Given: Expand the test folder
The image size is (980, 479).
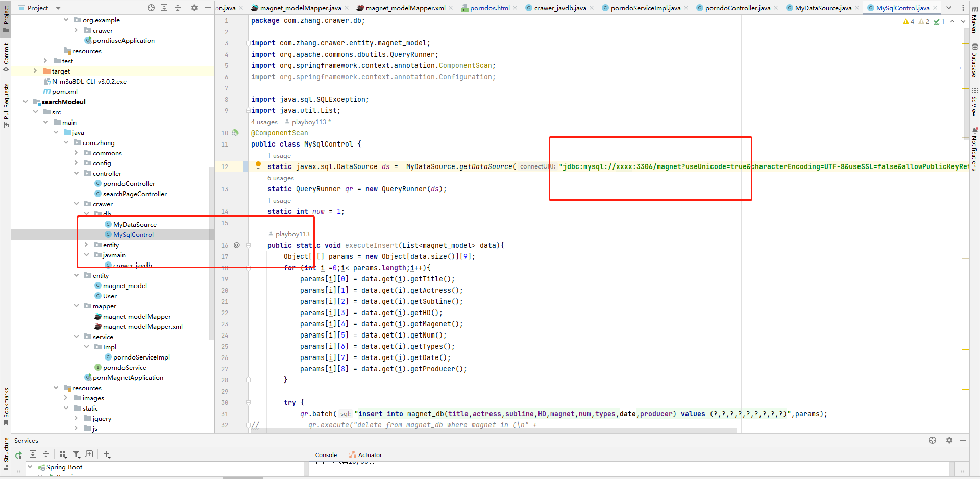Looking at the screenshot, I should 45,61.
